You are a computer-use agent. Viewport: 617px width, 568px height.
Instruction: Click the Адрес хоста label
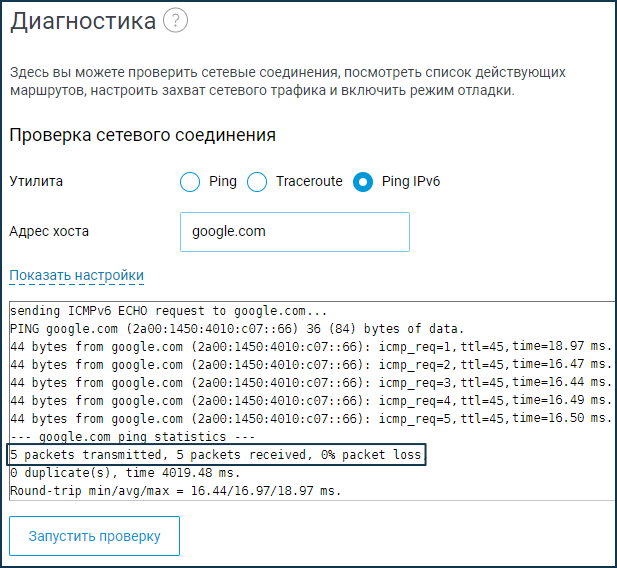(49, 231)
